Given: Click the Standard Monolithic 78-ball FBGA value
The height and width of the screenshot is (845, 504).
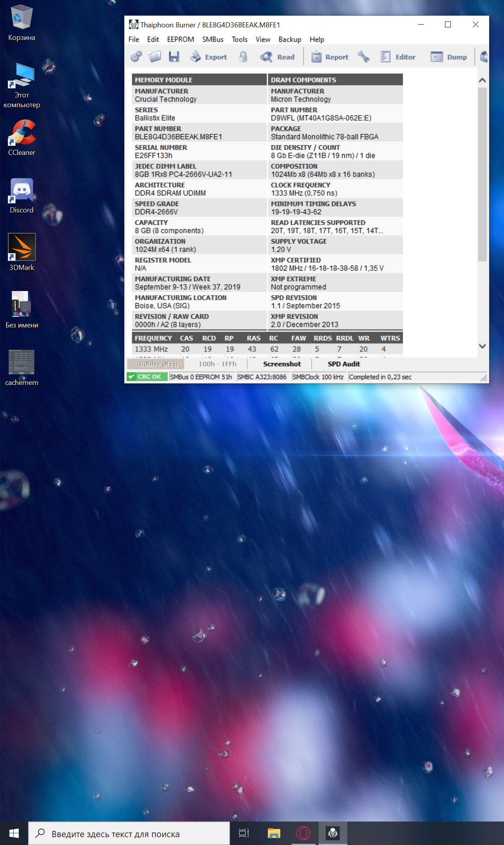Looking at the screenshot, I should click(325, 137).
